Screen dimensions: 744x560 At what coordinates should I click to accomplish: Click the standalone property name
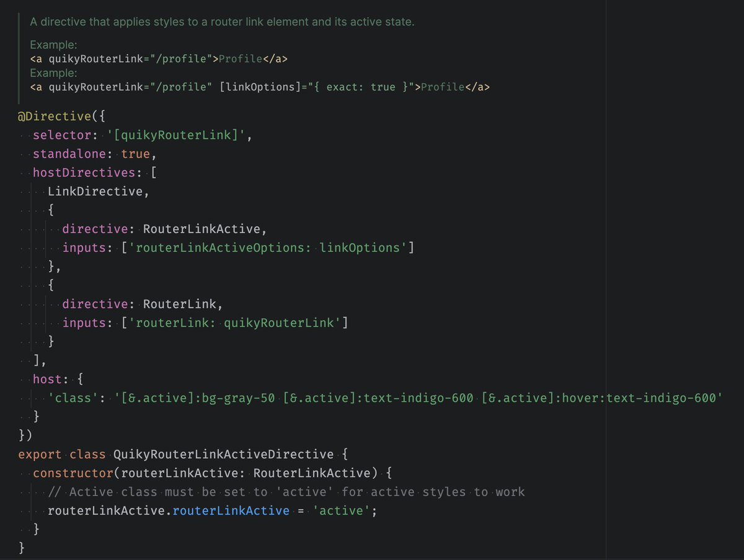click(69, 153)
